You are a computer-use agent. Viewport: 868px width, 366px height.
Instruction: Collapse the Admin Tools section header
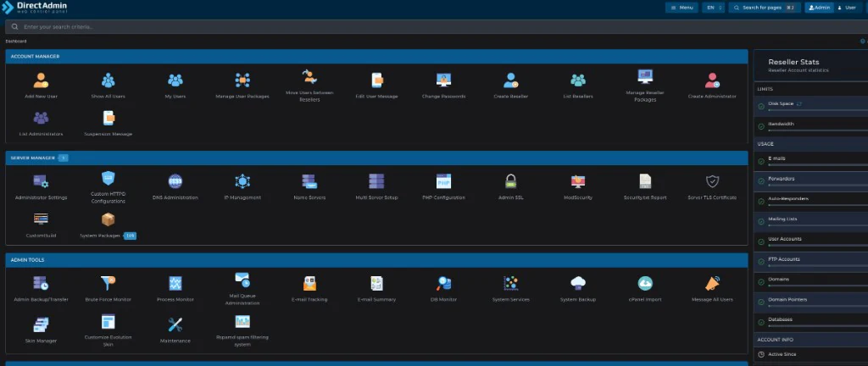[x=376, y=260]
